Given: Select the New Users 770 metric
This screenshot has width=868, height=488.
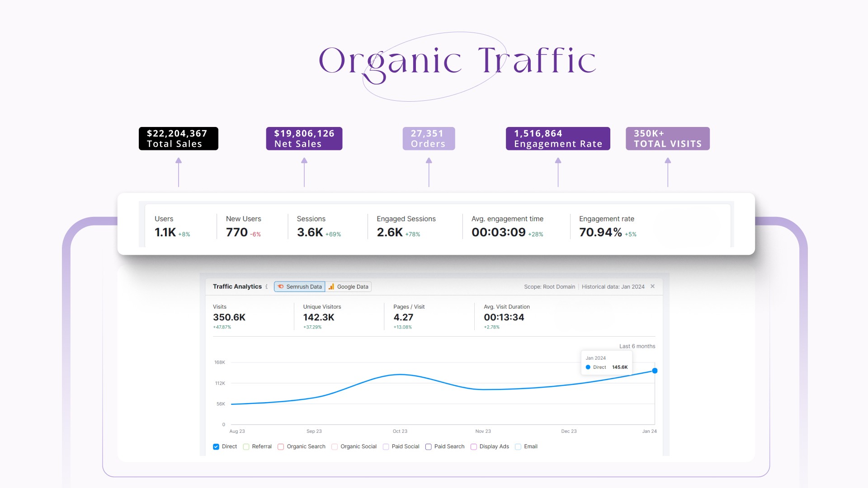Looking at the screenshot, I should click(244, 226).
